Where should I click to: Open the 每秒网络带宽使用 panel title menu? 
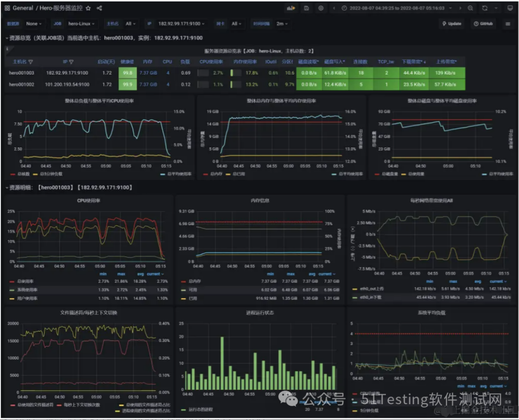click(431, 201)
